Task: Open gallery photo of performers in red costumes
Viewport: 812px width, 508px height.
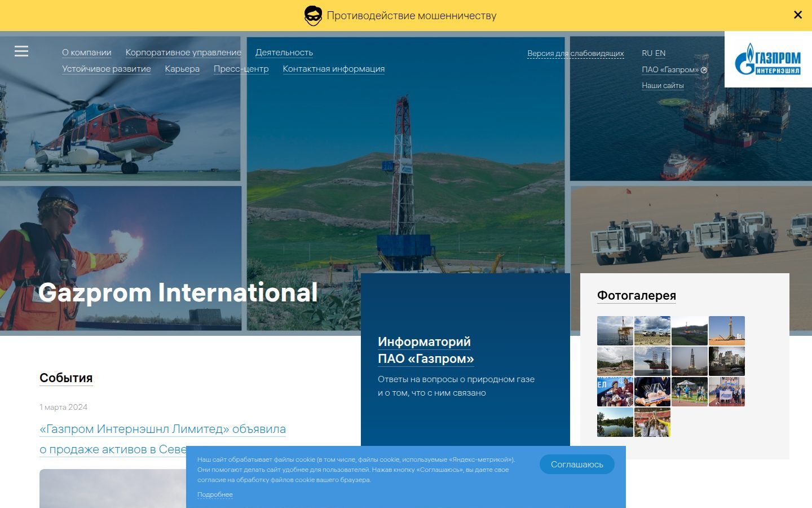Action: pyautogui.click(x=615, y=392)
